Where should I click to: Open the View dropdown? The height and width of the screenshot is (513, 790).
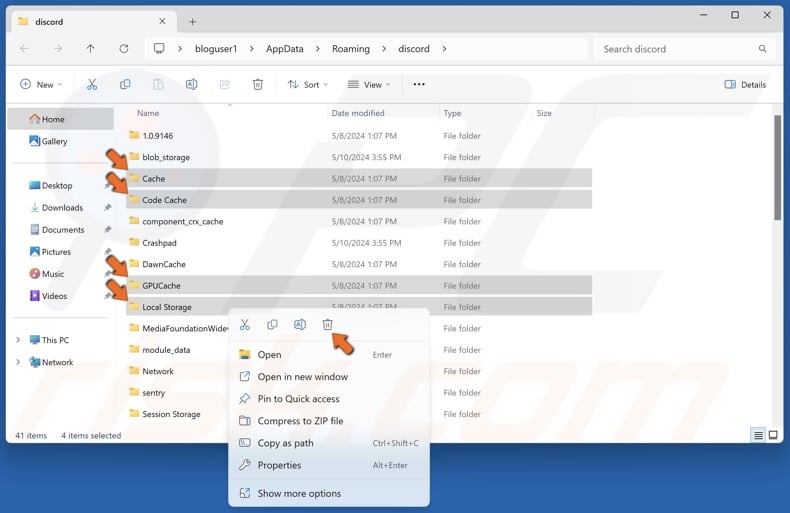369,85
